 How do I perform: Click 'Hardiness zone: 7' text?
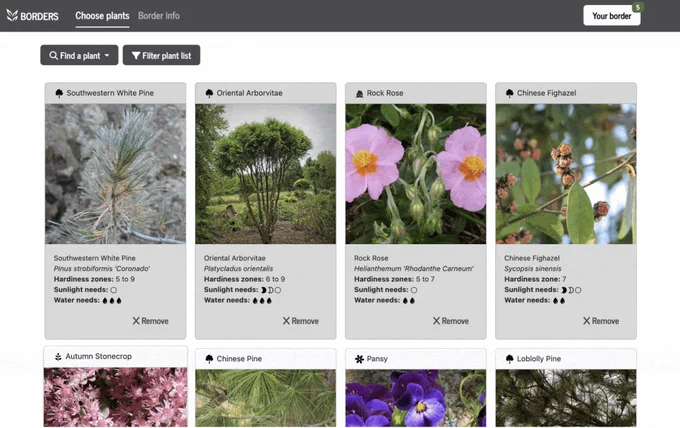535,279
